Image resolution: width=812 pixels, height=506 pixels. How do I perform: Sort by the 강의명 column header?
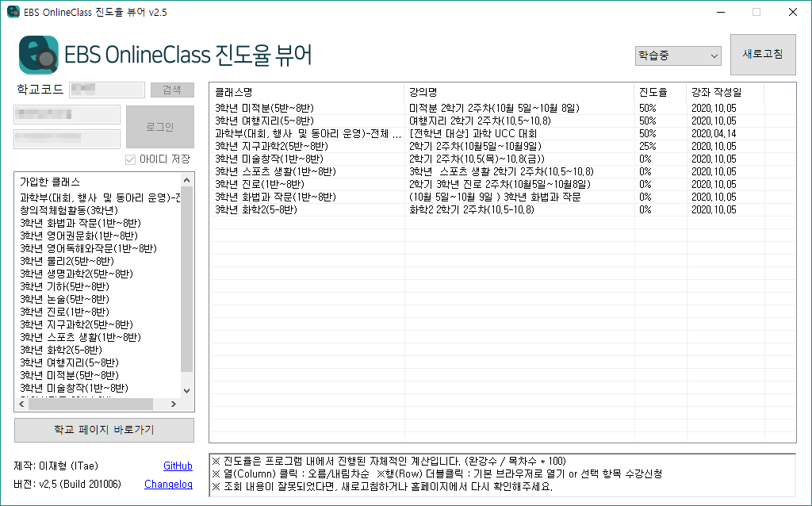pyautogui.click(x=519, y=92)
